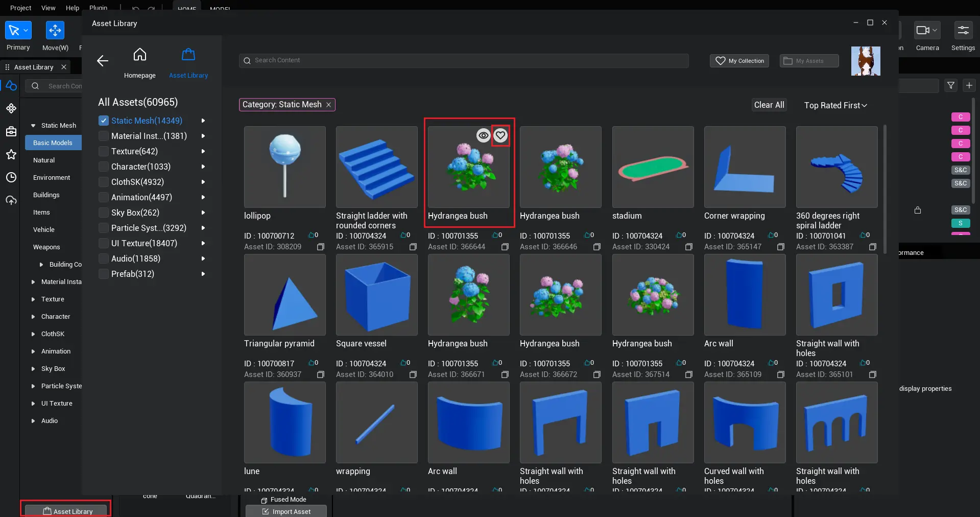Uncheck the Static Mesh(14349) checkbox
Screen dimensions: 980x517
(104, 121)
